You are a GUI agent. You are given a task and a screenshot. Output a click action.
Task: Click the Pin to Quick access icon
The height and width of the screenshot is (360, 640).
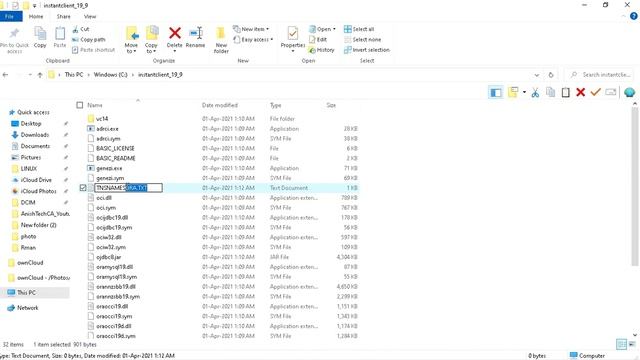click(x=14, y=33)
